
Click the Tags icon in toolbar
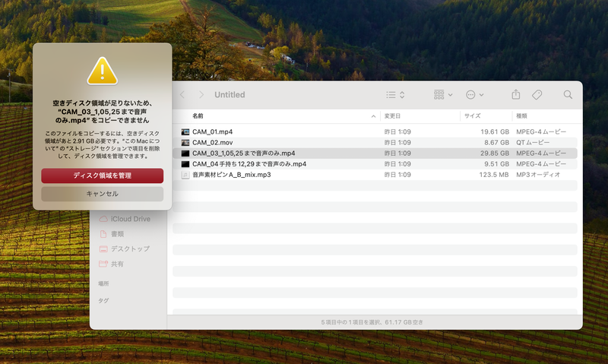coord(537,94)
